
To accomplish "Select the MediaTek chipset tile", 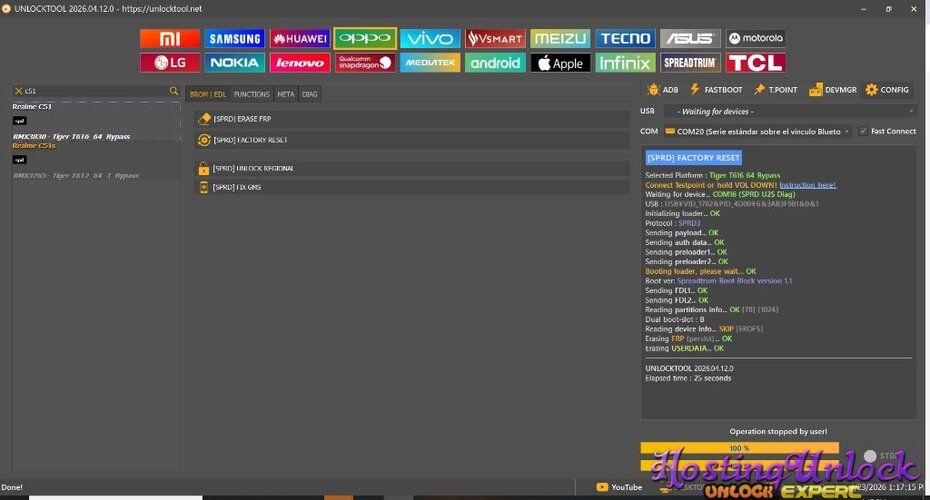I will click(430, 63).
